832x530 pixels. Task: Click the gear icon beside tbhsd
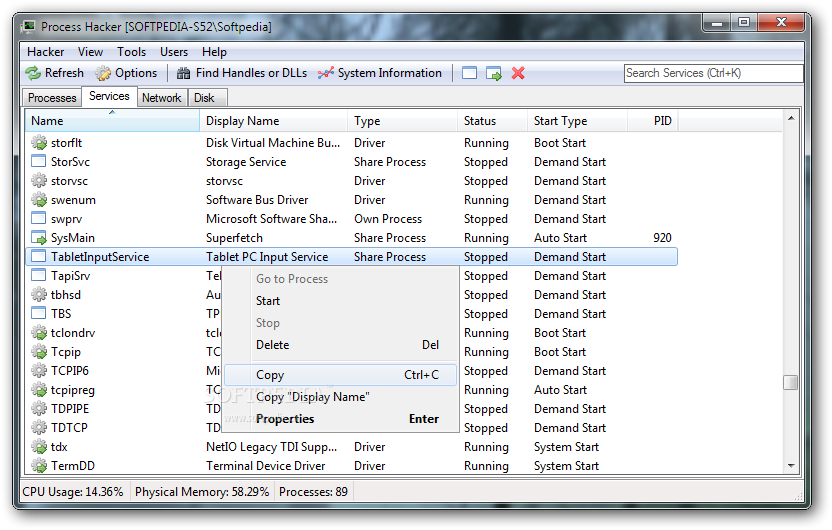[39, 294]
